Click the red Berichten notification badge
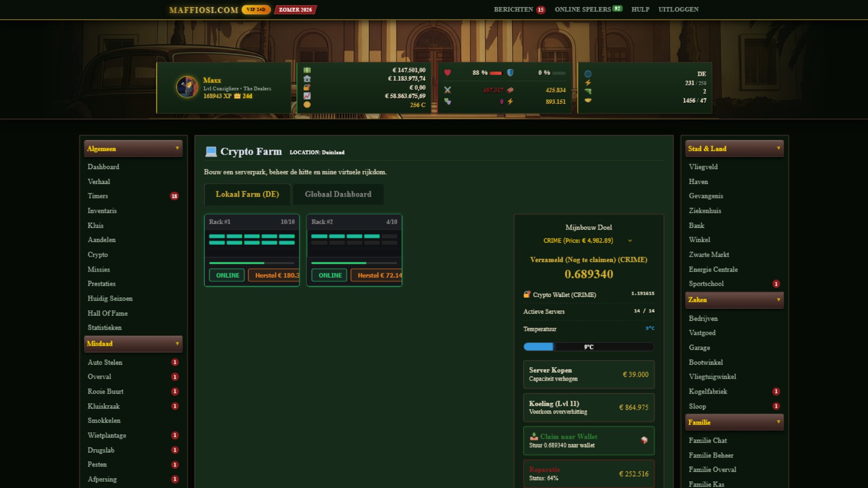The width and height of the screenshot is (868, 488). coord(541,9)
